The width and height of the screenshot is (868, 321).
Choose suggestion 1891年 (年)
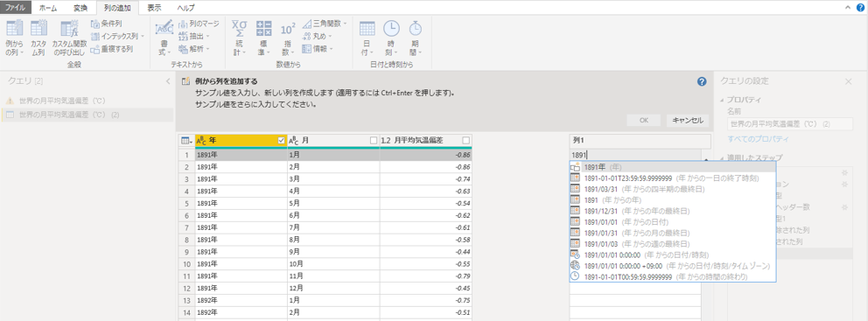pos(673,167)
